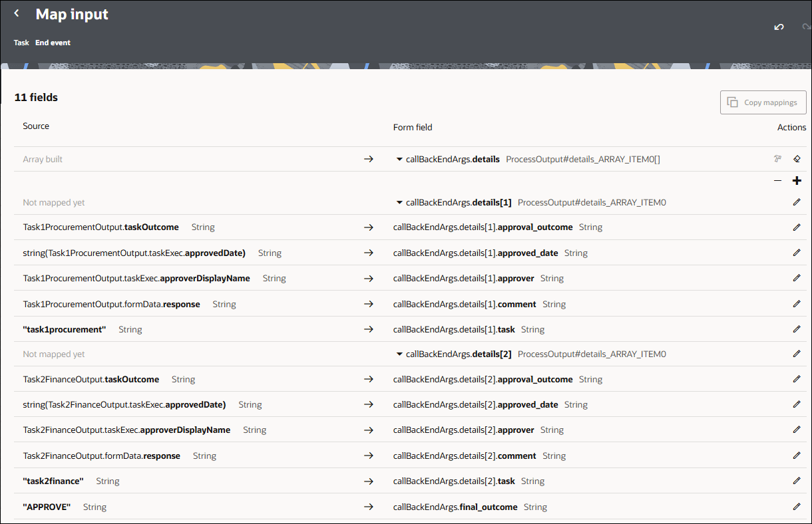Edit mapping for details[1].task
The width and height of the screenshot is (812, 524).
(x=797, y=329)
